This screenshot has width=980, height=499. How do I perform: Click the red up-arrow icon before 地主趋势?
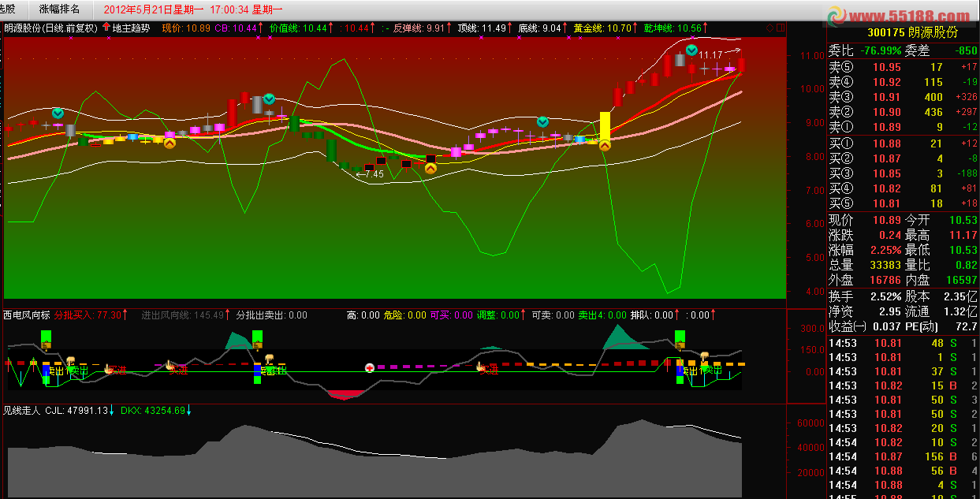[x=106, y=27]
